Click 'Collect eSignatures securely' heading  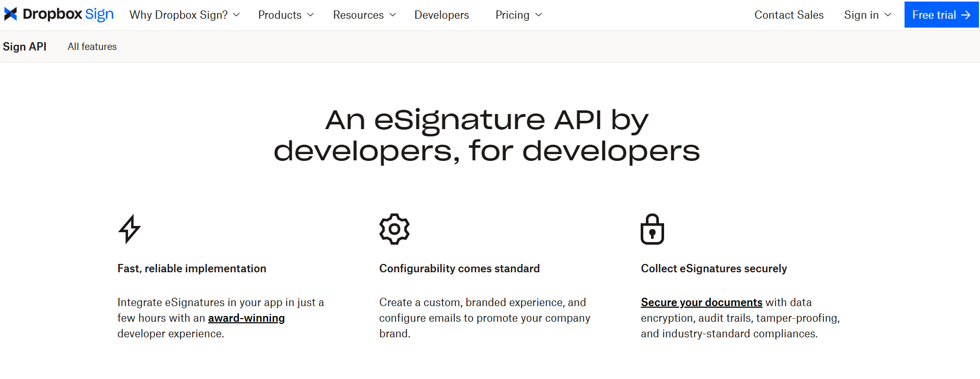(x=714, y=269)
